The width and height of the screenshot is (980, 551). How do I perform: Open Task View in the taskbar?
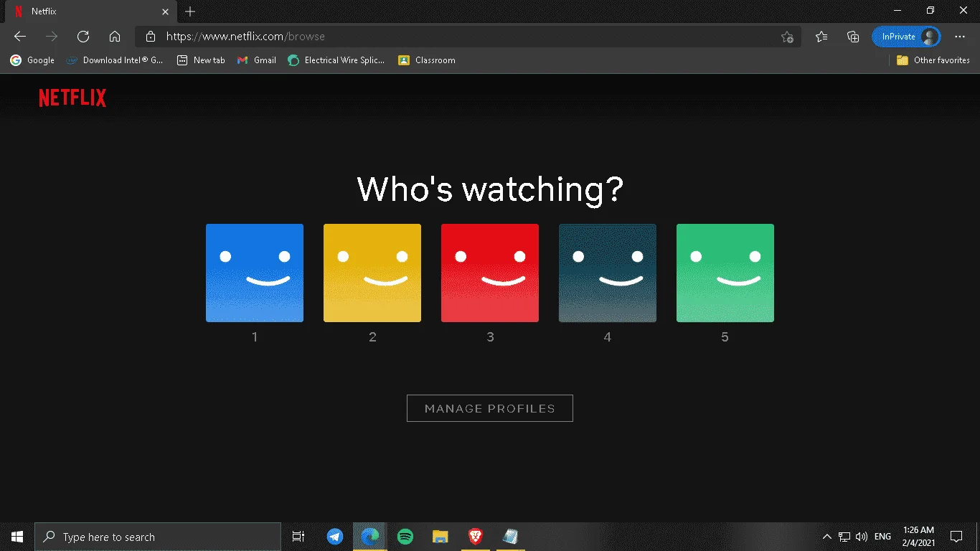point(298,537)
